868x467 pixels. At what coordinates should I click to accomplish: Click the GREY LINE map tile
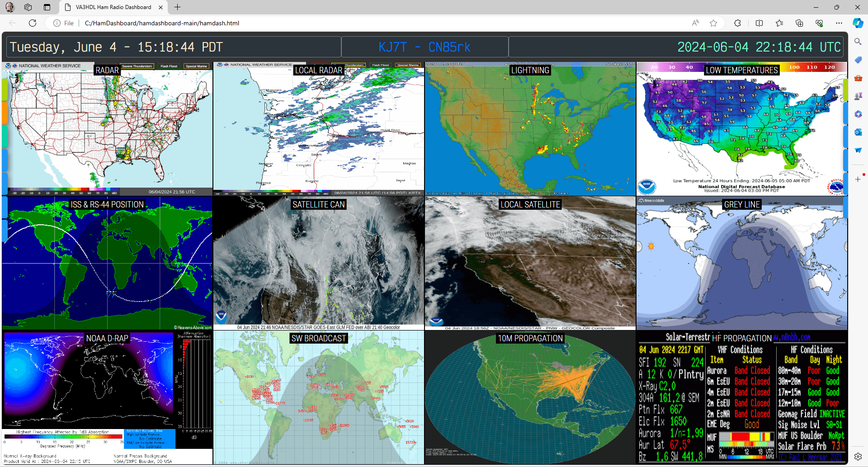(x=742, y=263)
